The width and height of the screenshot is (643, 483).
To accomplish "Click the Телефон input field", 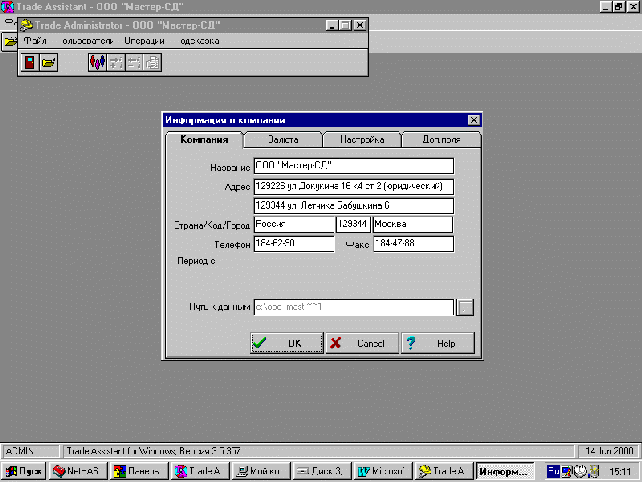I will point(294,244).
